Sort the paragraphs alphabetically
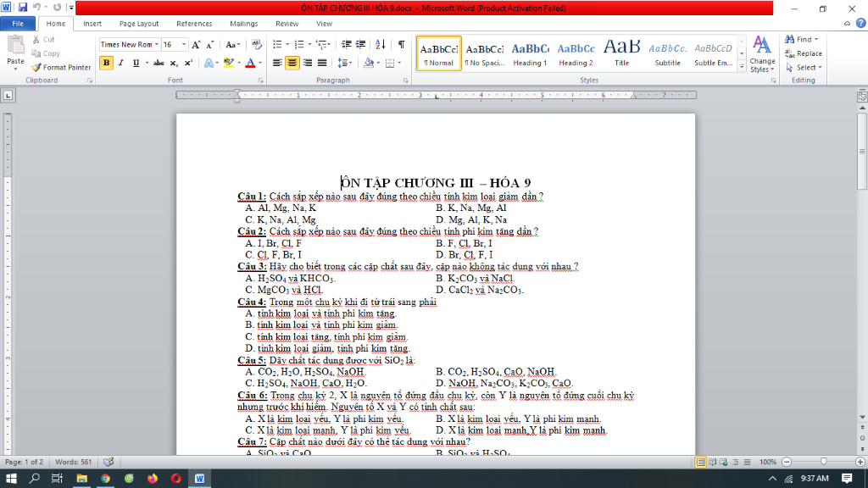 click(x=381, y=44)
